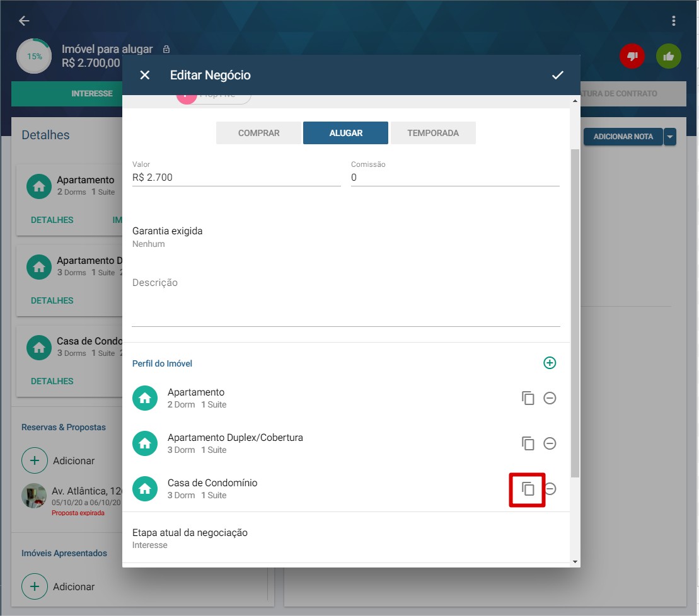Click the Reservas & Propostas heading

coord(64,427)
